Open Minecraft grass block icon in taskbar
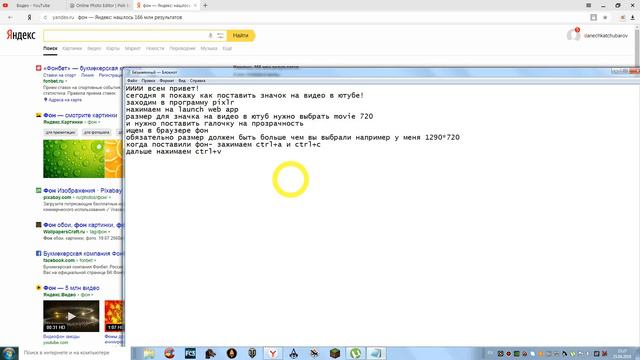The width and height of the screenshot is (640, 360). click(x=335, y=353)
